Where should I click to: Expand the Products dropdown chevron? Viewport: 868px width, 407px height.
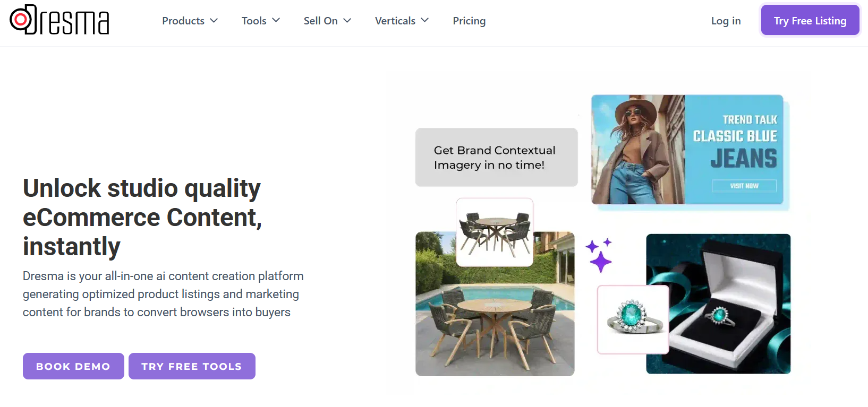pyautogui.click(x=214, y=21)
